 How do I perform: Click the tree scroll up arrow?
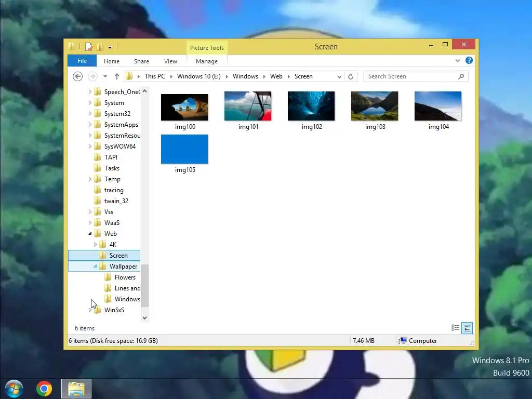145,91
